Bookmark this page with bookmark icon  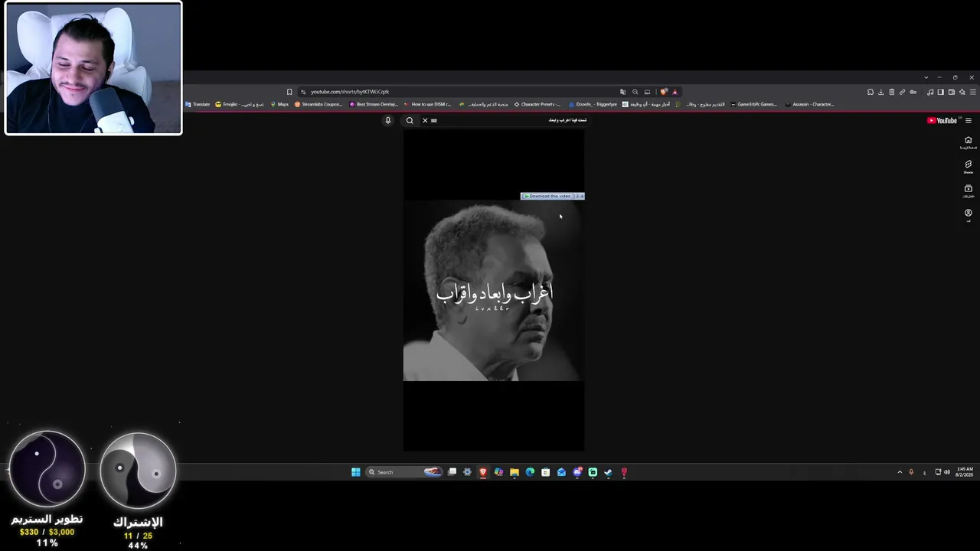click(289, 92)
